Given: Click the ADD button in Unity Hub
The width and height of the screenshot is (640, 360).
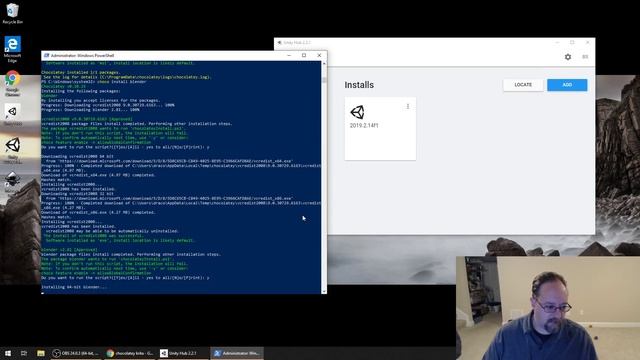Looking at the screenshot, I should pos(567,85).
